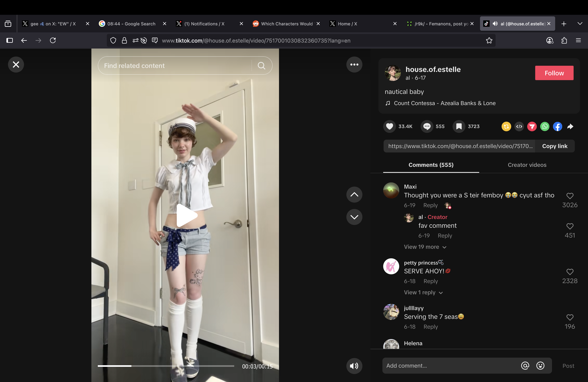
Task: Repost the video with yellow icon
Action: (x=506, y=127)
